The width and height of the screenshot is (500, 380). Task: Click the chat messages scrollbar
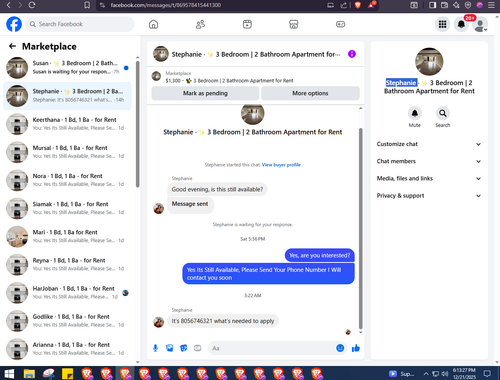360,228
